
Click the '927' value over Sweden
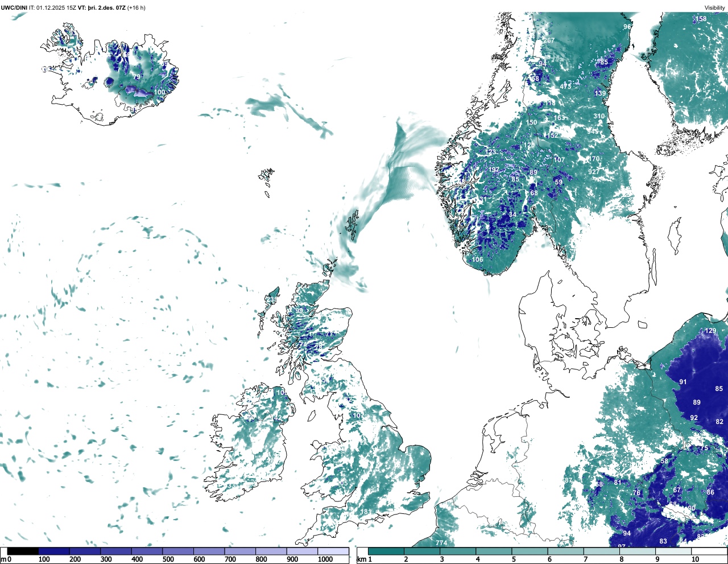tap(594, 172)
